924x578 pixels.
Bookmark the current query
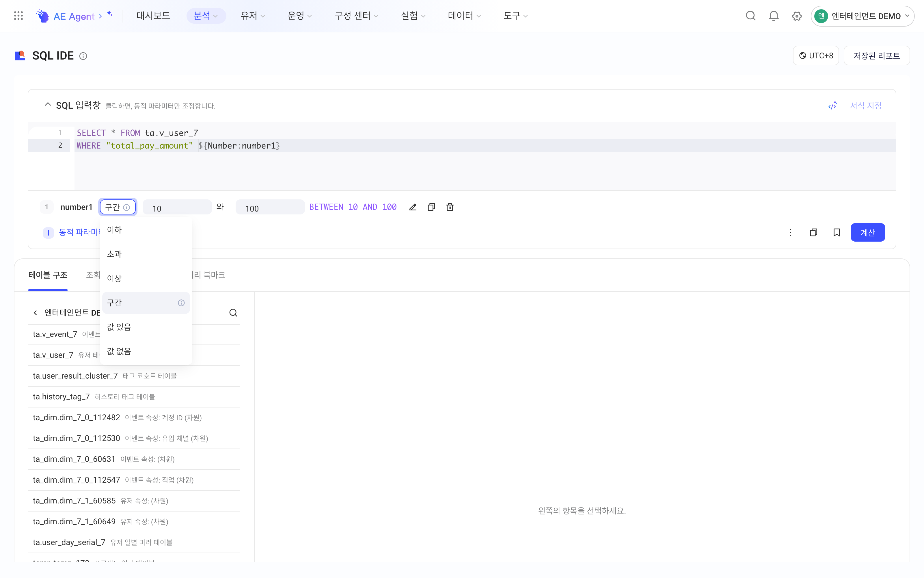(837, 232)
